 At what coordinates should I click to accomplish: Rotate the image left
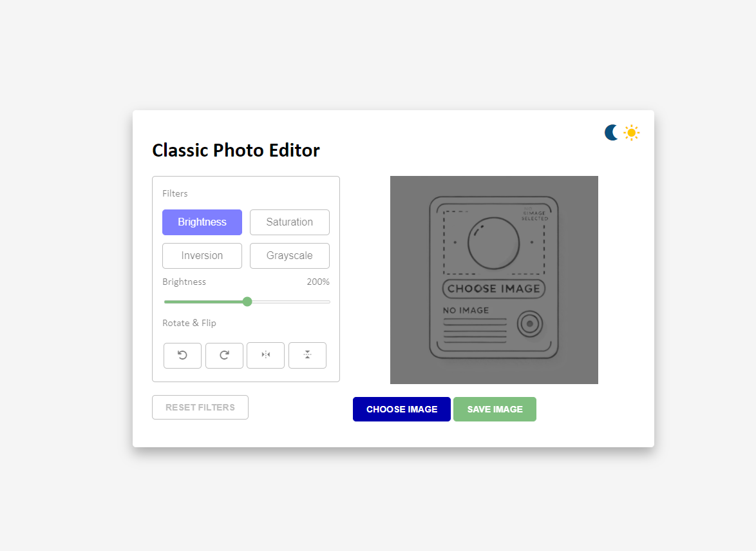[182, 355]
